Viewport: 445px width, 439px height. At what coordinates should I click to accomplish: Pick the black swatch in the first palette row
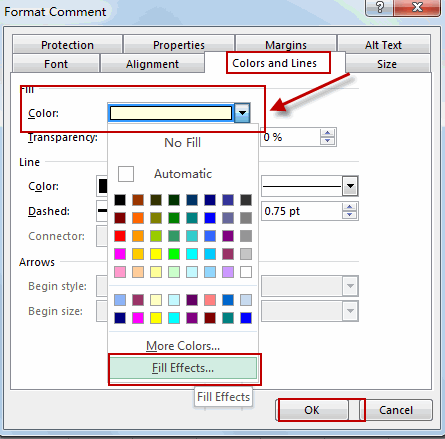pyautogui.click(x=120, y=200)
